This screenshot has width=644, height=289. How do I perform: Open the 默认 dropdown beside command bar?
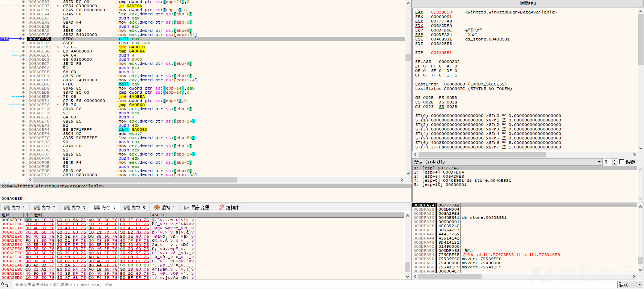click(630, 285)
